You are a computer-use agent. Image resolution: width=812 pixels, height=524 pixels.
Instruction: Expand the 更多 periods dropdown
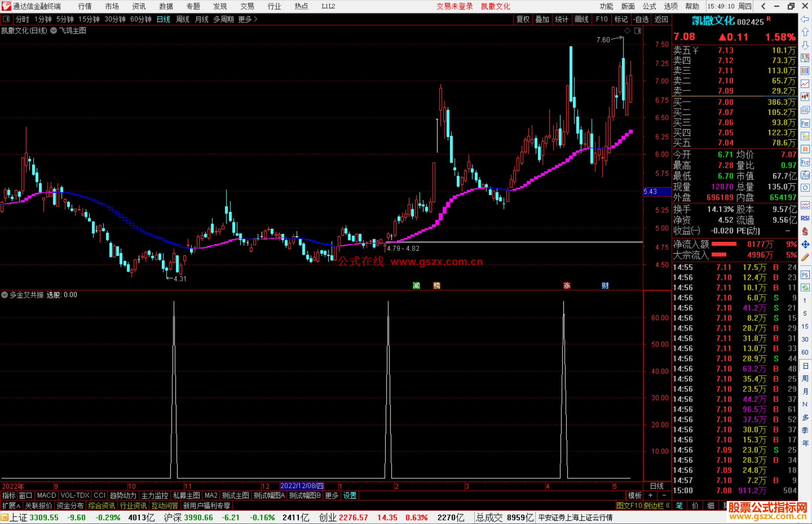tap(248, 19)
